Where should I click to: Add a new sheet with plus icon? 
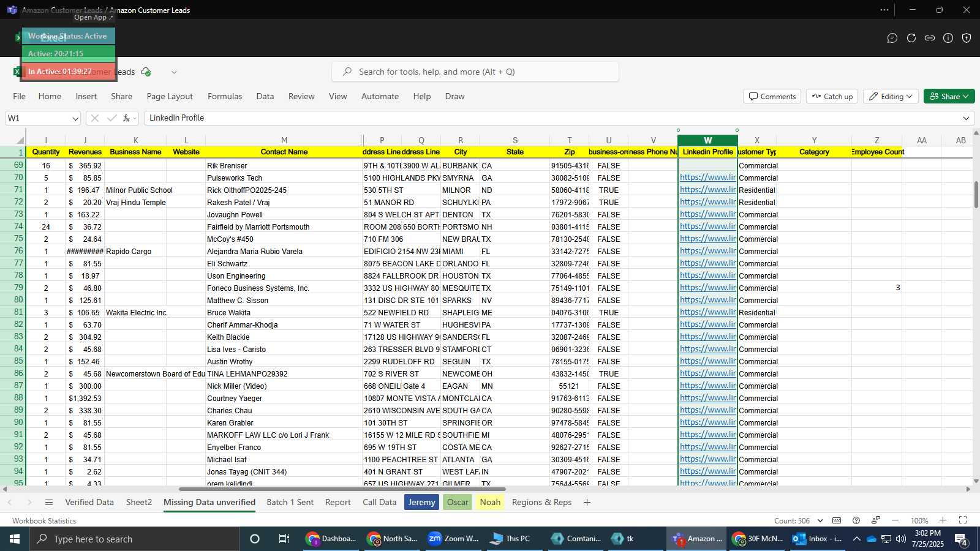(x=587, y=503)
